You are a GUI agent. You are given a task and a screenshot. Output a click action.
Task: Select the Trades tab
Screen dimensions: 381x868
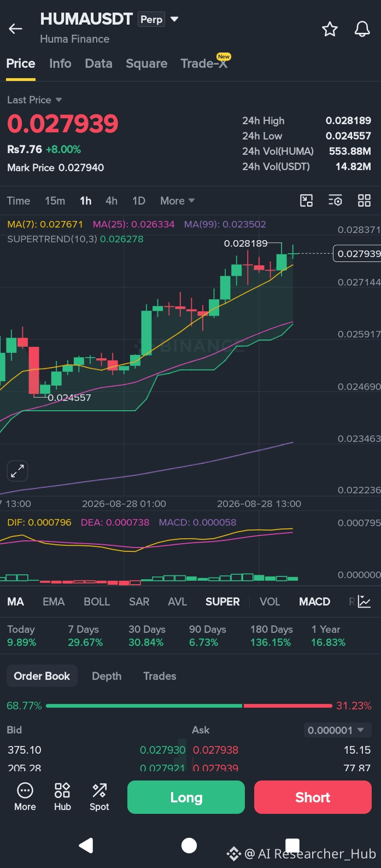pyautogui.click(x=160, y=676)
